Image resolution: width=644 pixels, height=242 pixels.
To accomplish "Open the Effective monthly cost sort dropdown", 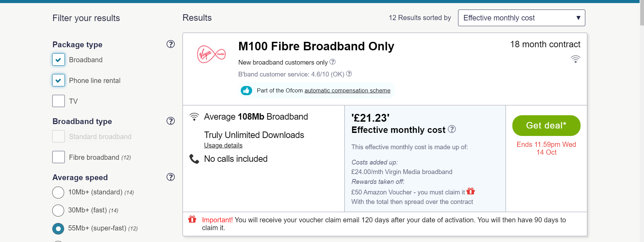I will click(x=522, y=18).
